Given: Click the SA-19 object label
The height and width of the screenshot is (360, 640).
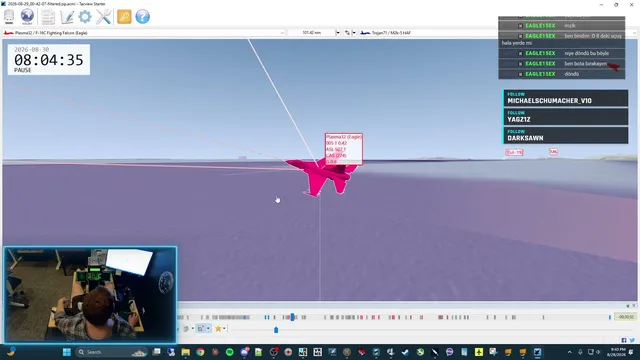Looking at the screenshot, I should click(514, 152).
